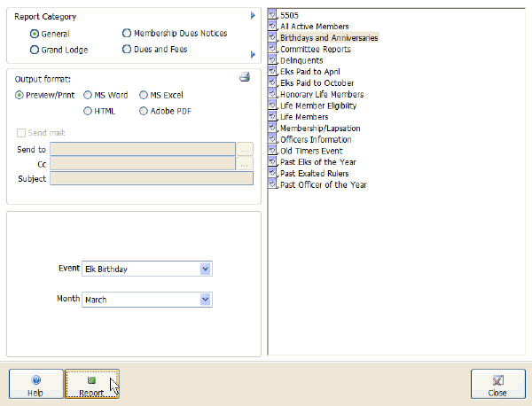Click the icon beside Officers Information
Screen dimensions: 532x406
[x=273, y=140]
